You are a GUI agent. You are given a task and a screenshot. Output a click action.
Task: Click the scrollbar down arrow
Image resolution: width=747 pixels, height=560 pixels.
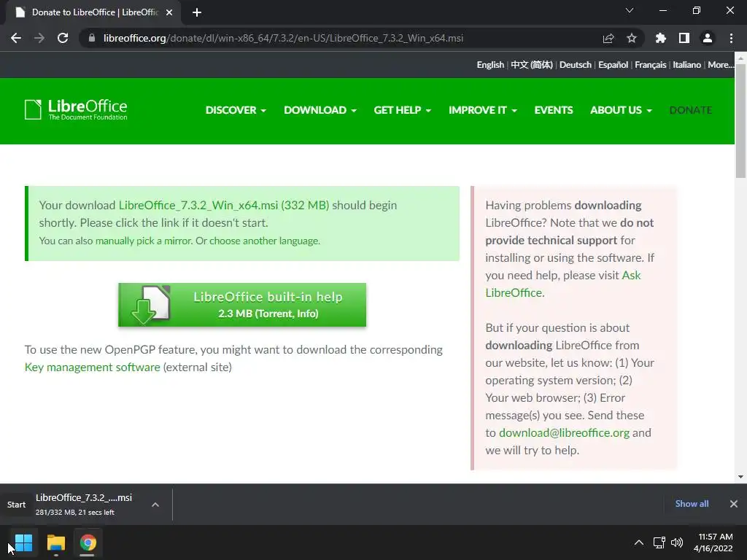click(x=740, y=477)
